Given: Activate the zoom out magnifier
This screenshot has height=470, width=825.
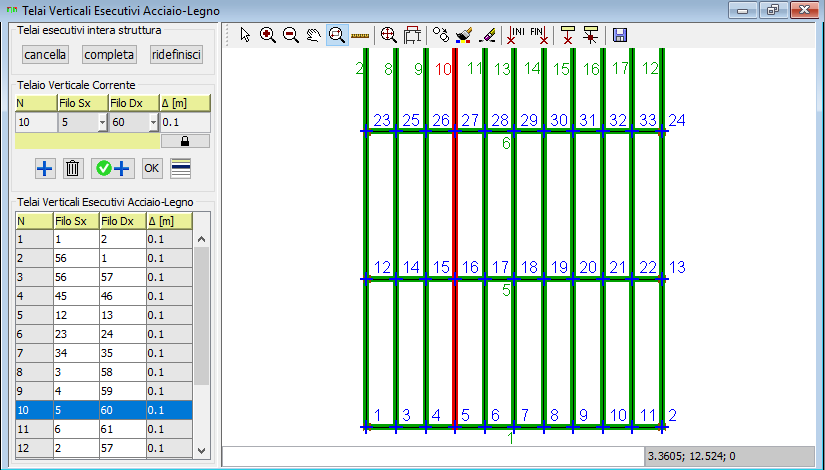Looking at the screenshot, I should tap(290, 35).
